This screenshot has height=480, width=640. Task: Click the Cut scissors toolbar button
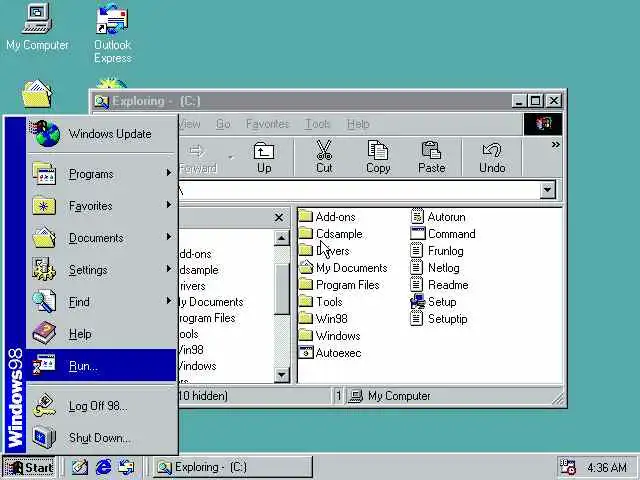point(324,158)
